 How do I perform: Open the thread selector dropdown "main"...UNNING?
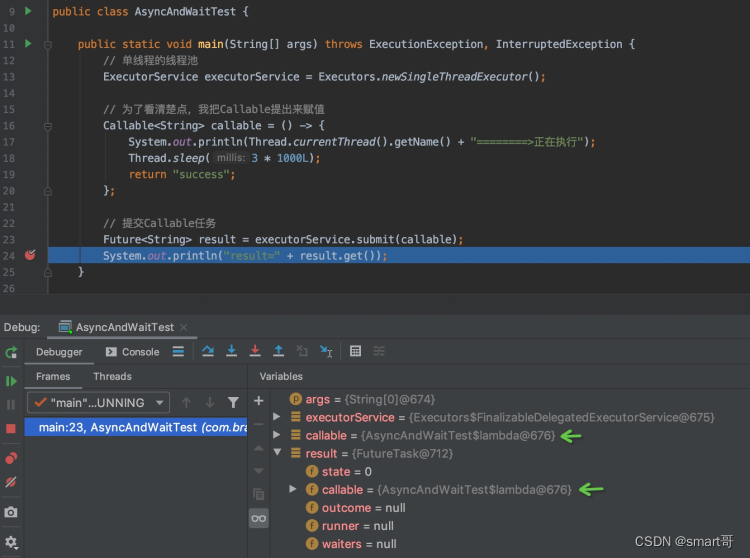tap(99, 403)
